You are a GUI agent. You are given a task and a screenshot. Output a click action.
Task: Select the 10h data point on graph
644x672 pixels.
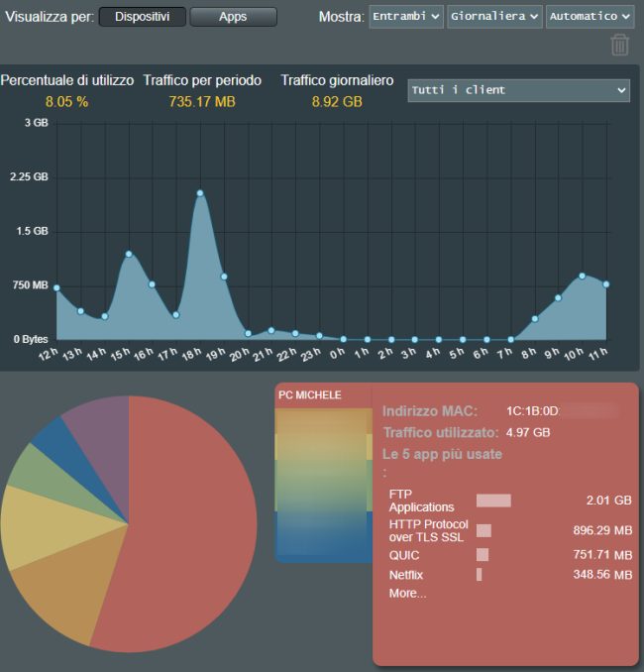[582, 276]
